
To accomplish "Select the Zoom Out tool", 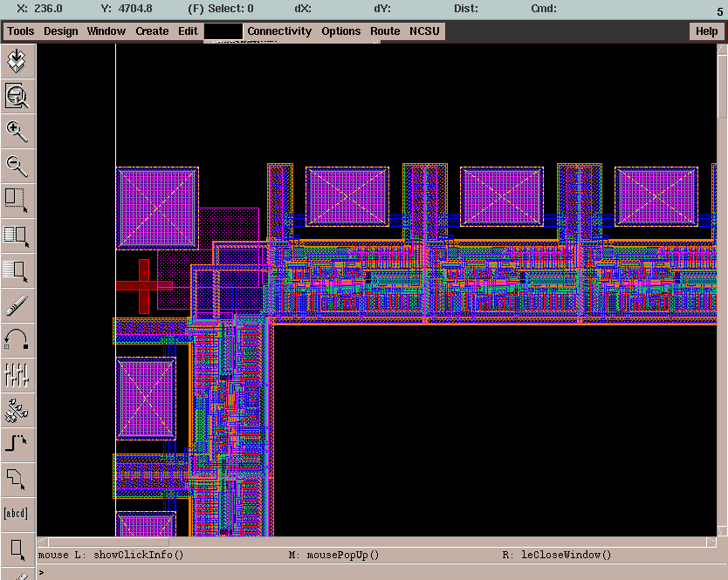I will pyautogui.click(x=17, y=166).
